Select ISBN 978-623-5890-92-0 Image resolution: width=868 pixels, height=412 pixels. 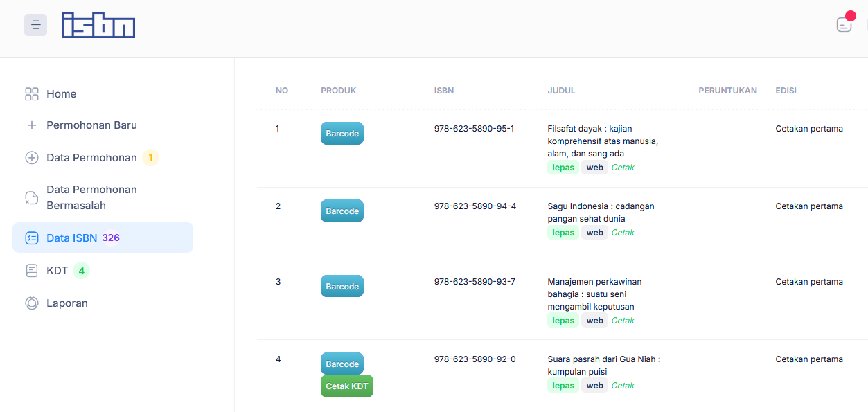475,359
